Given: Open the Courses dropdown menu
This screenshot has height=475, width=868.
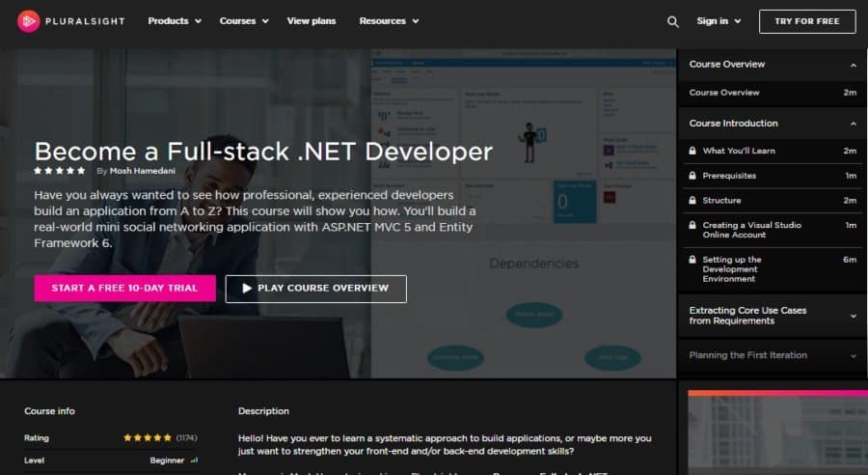Looking at the screenshot, I should [244, 21].
